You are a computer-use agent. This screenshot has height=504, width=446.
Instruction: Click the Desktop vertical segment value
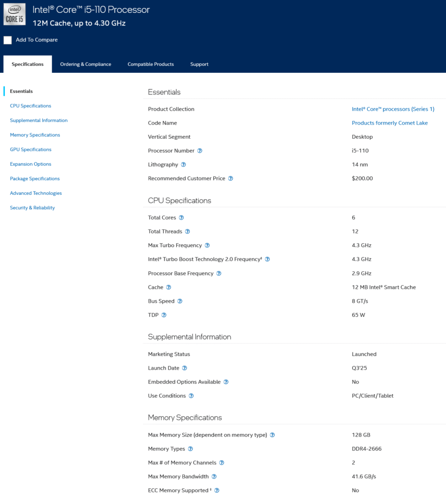click(362, 137)
